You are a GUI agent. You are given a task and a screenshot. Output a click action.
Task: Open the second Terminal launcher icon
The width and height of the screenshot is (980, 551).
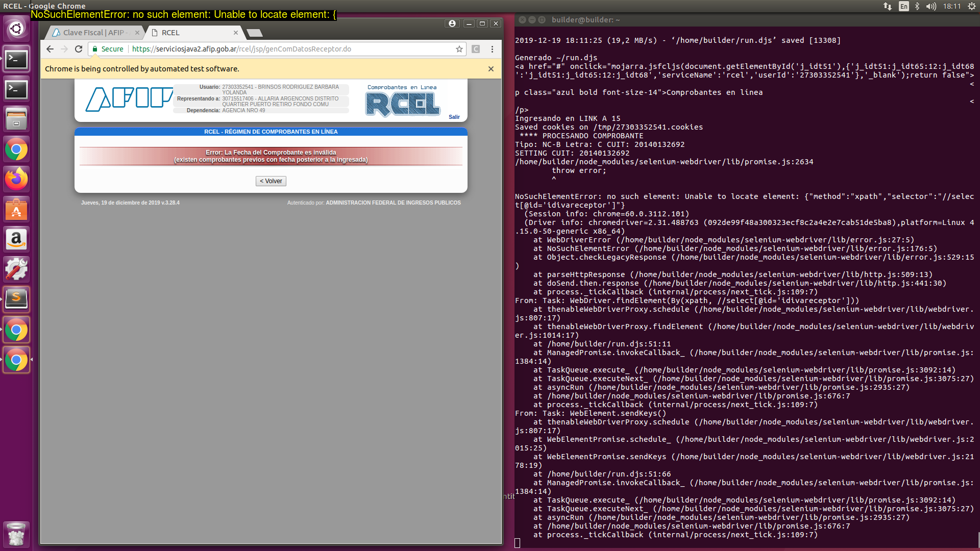tap(16, 89)
